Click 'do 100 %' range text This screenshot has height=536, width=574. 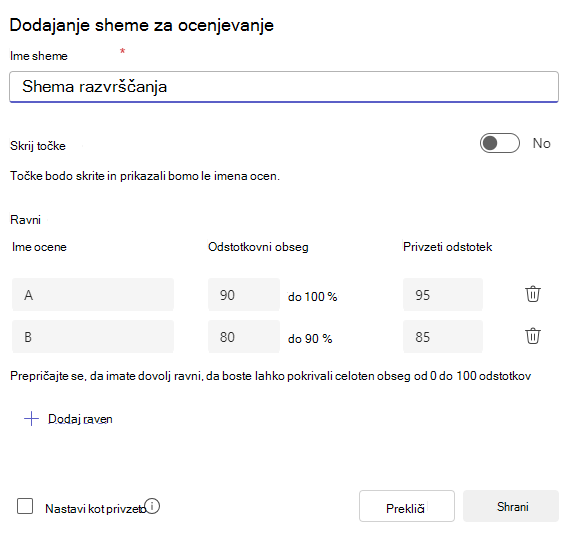pyautogui.click(x=312, y=297)
